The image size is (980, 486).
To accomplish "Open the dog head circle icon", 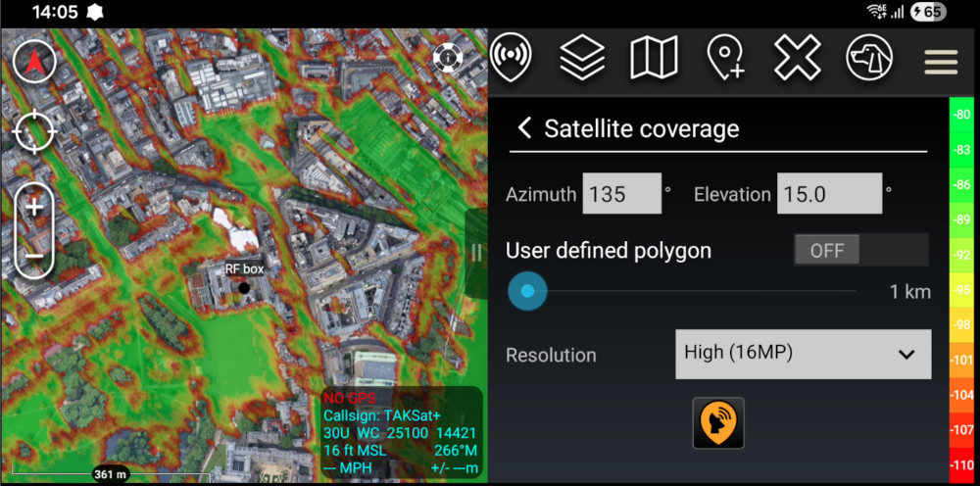I will (x=869, y=58).
